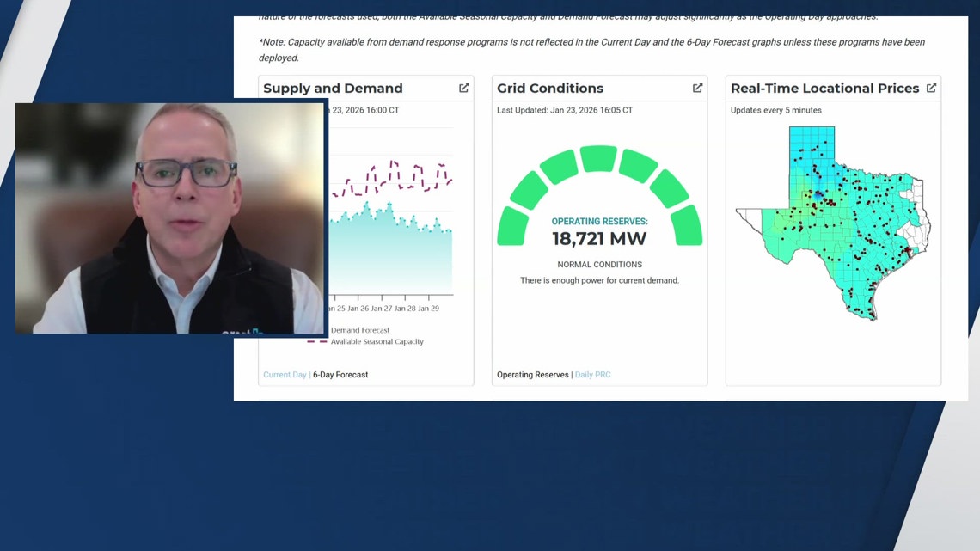This screenshot has height=551, width=980.
Task: Open Supply and Demand external link icon
Action: 463,87
